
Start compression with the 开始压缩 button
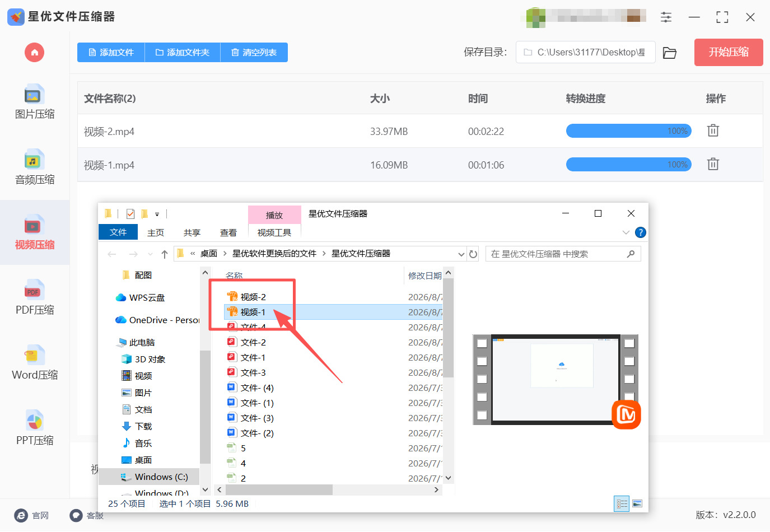(x=729, y=52)
